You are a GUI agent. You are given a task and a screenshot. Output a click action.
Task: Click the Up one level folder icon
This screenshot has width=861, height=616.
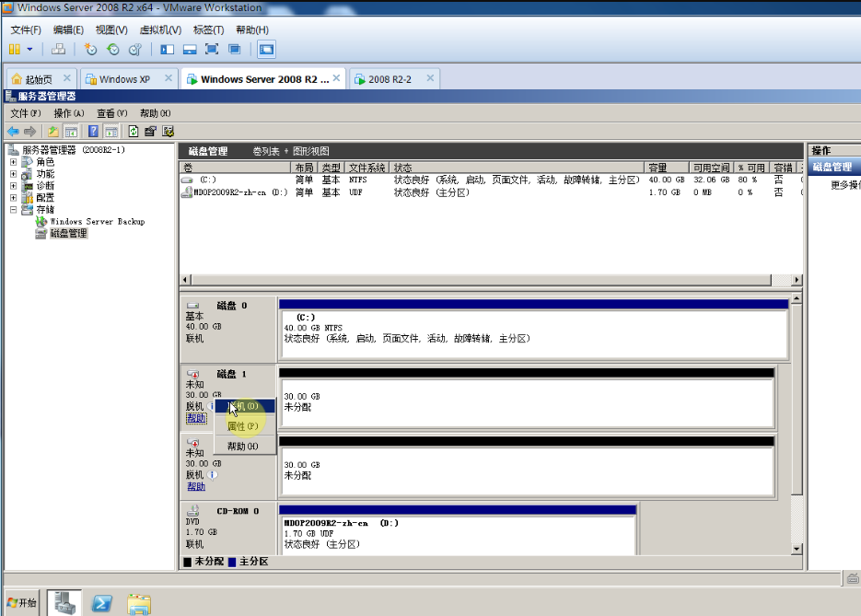53,132
